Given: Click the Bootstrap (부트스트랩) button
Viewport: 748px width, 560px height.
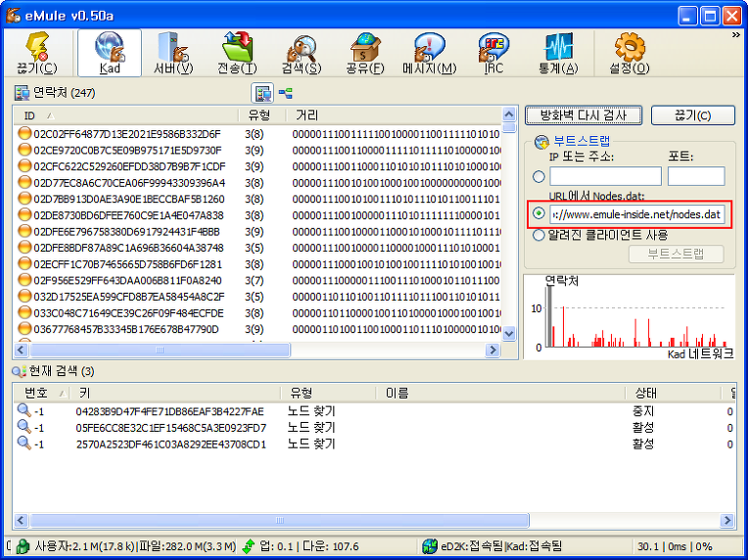Looking at the screenshot, I should point(676,254).
